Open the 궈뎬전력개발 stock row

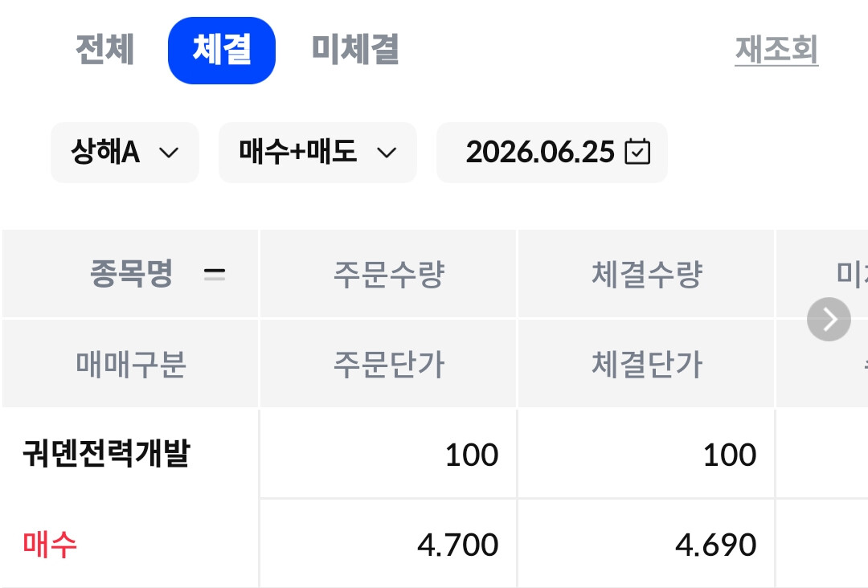[106, 454]
